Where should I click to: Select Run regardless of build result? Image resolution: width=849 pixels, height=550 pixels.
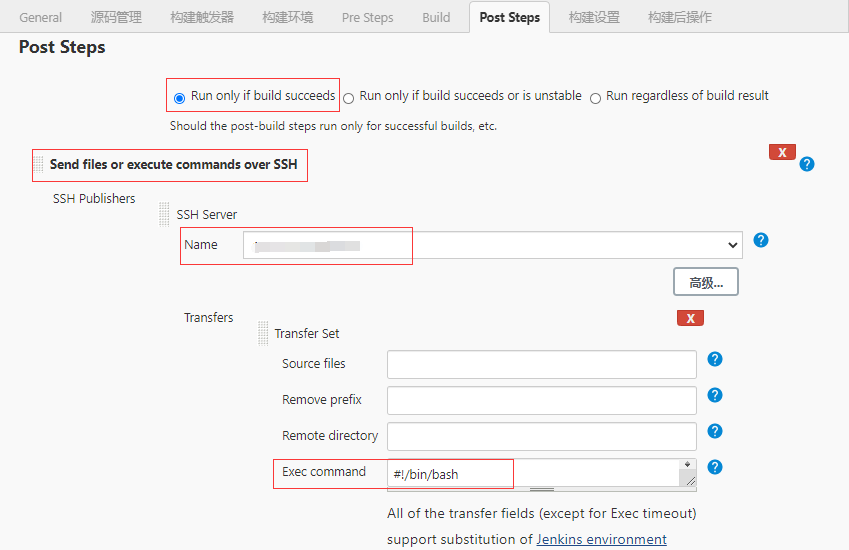click(x=596, y=98)
